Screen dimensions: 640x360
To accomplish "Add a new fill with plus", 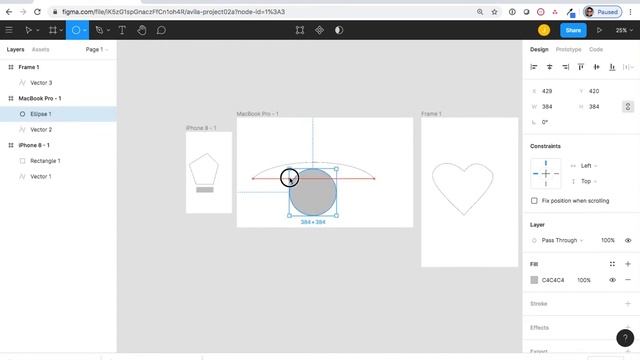I will coord(628,264).
